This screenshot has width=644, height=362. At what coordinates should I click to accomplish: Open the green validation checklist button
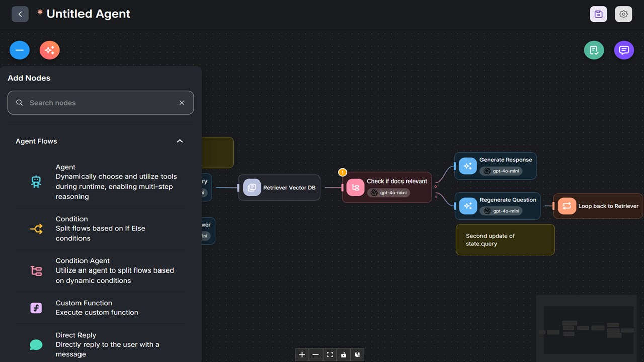[x=594, y=50]
